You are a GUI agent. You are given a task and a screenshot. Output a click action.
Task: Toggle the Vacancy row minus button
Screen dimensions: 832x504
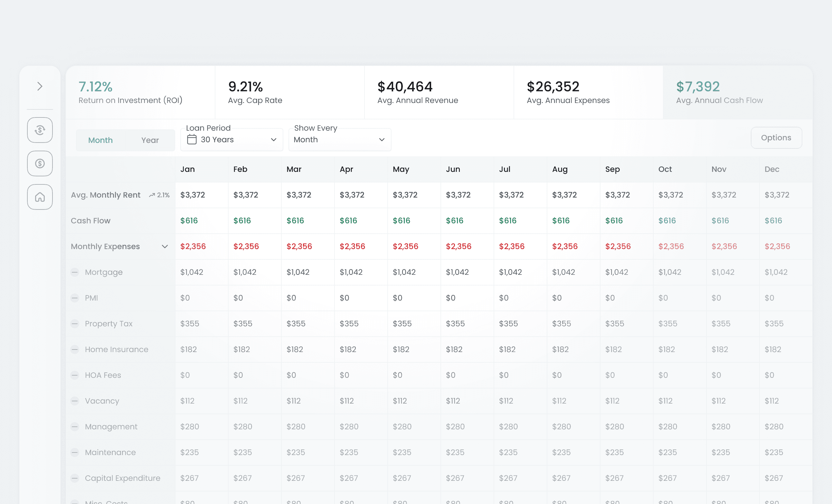(x=75, y=401)
